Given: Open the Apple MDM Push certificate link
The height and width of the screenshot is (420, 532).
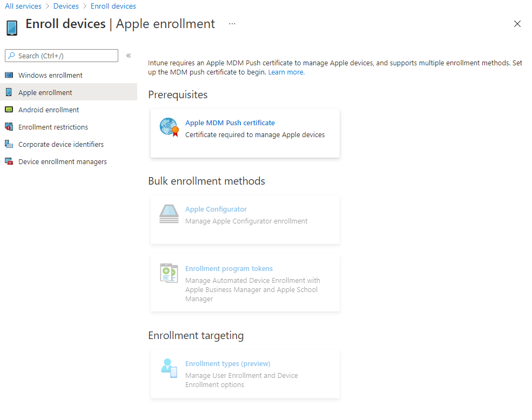Looking at the screenshot, I should click(230, 123).
